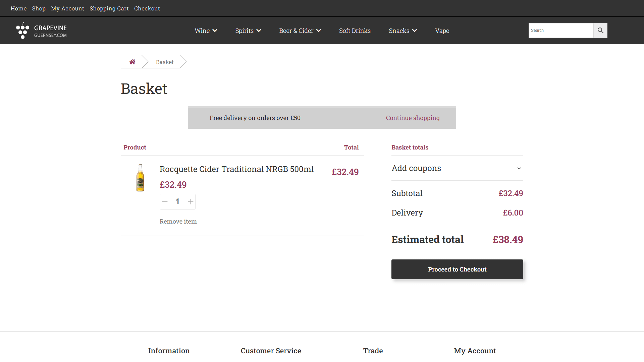This screenshot has width=644, height=362.
Task: Decrease quantity with the minus icon
Action: (165, 202)
